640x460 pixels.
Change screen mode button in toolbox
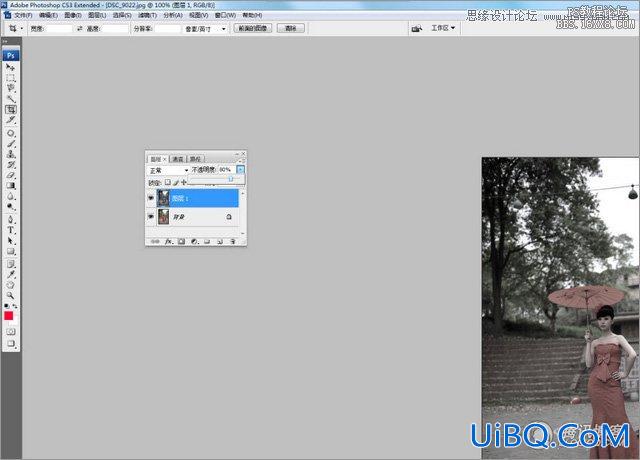pos(11,344)
